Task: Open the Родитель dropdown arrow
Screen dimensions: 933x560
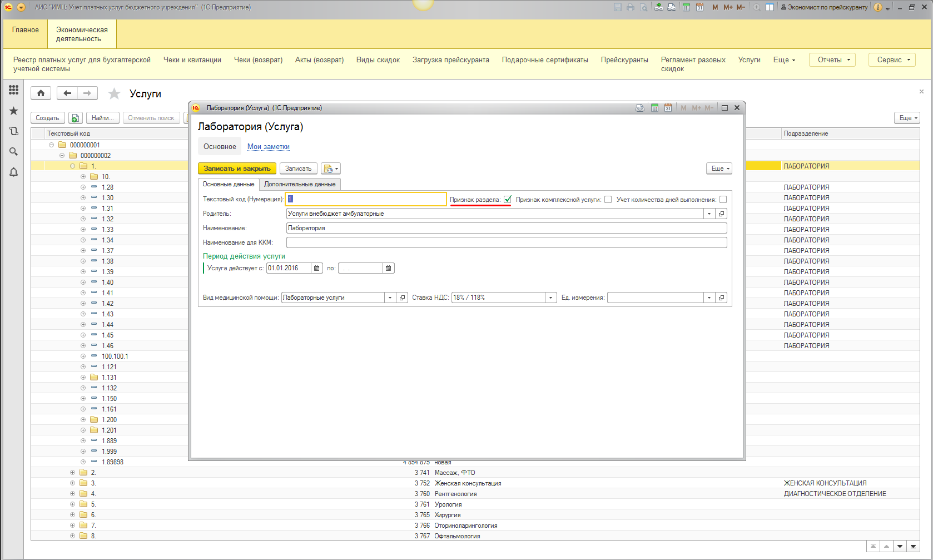Action: (709, 214)
